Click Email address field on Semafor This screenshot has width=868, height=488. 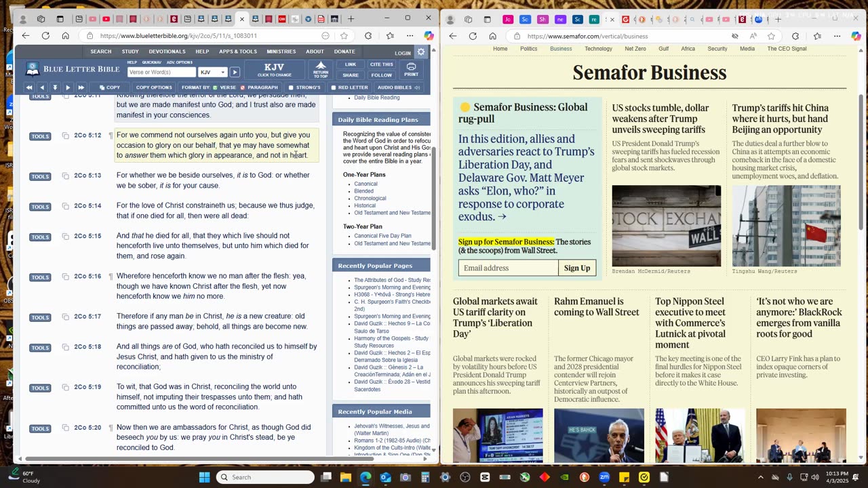509,268
